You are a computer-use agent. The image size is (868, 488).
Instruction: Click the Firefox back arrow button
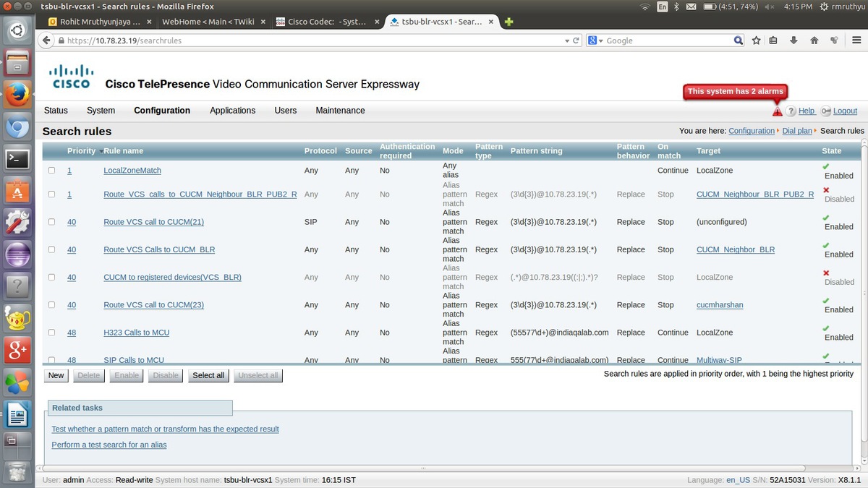[46, 40]
